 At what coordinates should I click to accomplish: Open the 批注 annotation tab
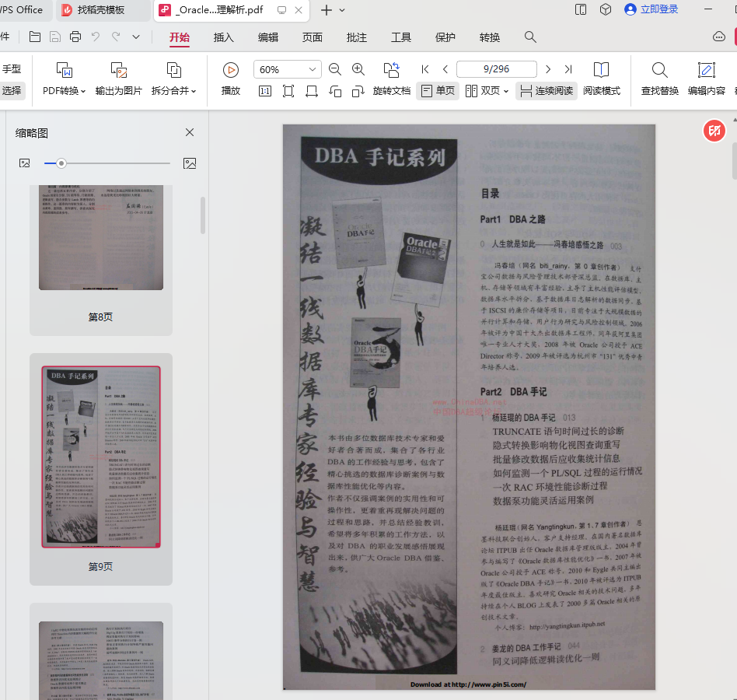click(357, 37)
